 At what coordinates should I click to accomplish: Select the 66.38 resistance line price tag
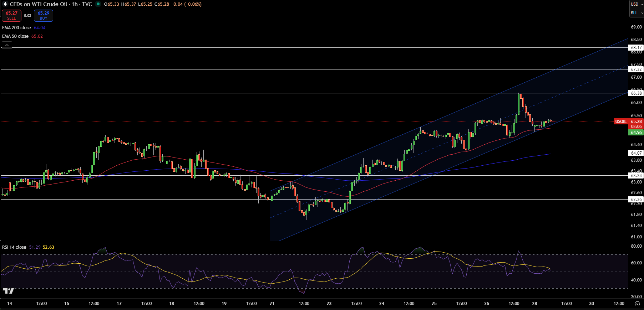(x=636, y=93)
